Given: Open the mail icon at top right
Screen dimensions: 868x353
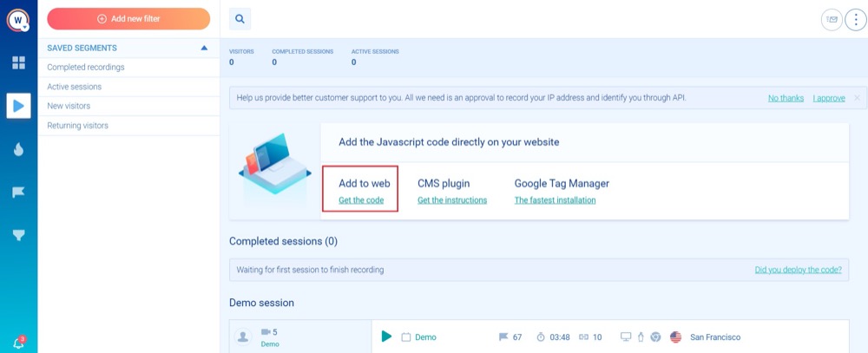Looking at the screenshot, I should [x=832, y=19].
